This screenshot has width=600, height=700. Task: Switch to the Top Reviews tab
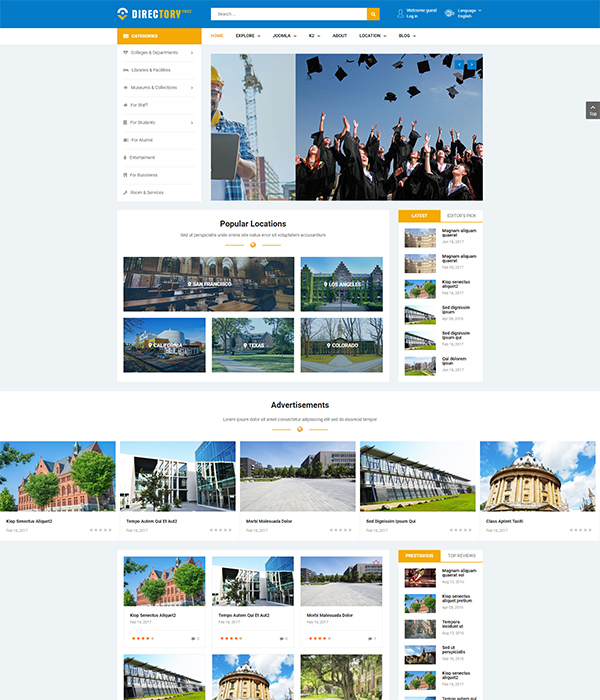[x=462, y=556]
